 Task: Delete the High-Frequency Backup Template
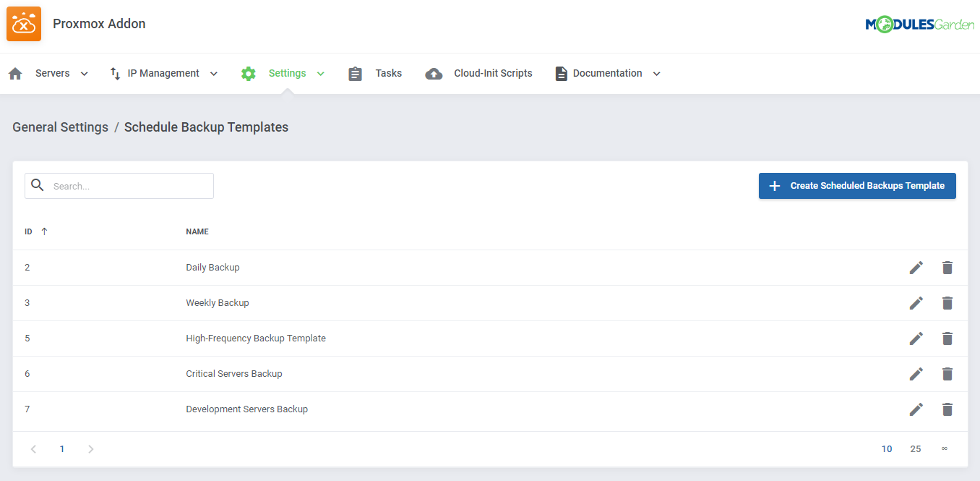point(947,339)
